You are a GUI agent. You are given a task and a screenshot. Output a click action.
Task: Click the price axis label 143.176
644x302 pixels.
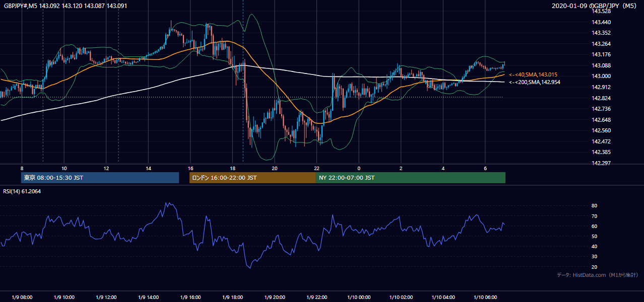(601, 55)
